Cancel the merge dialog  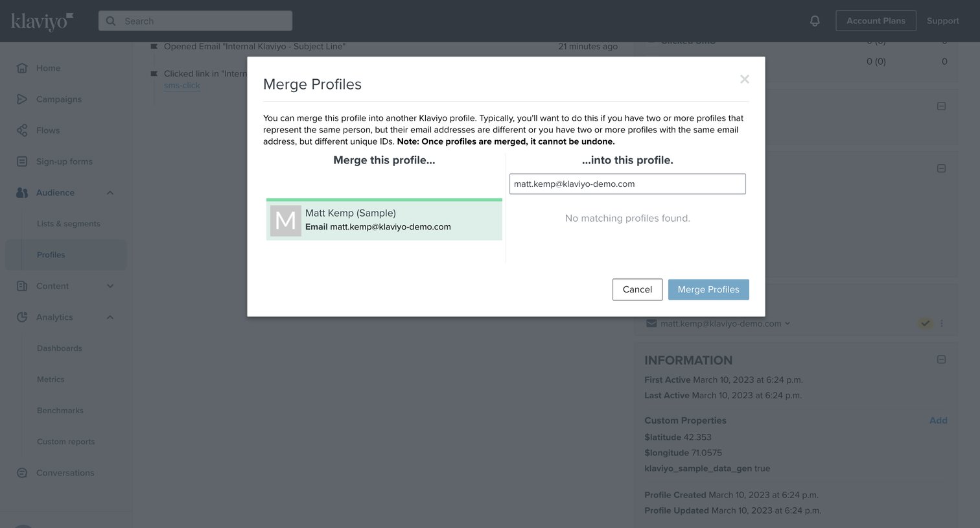[637, 289]
